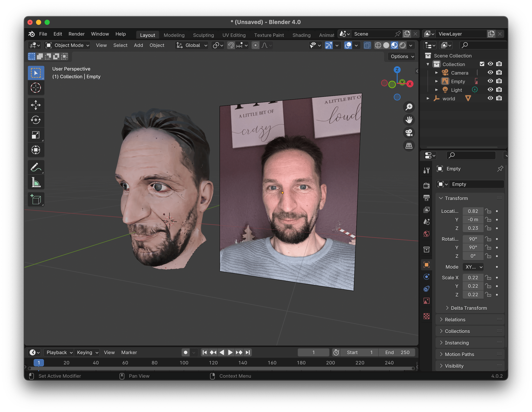Screen dimensions: 532x412
Task: Select the Measure tool
Action: pyautogui.click(x=36, y=182)
